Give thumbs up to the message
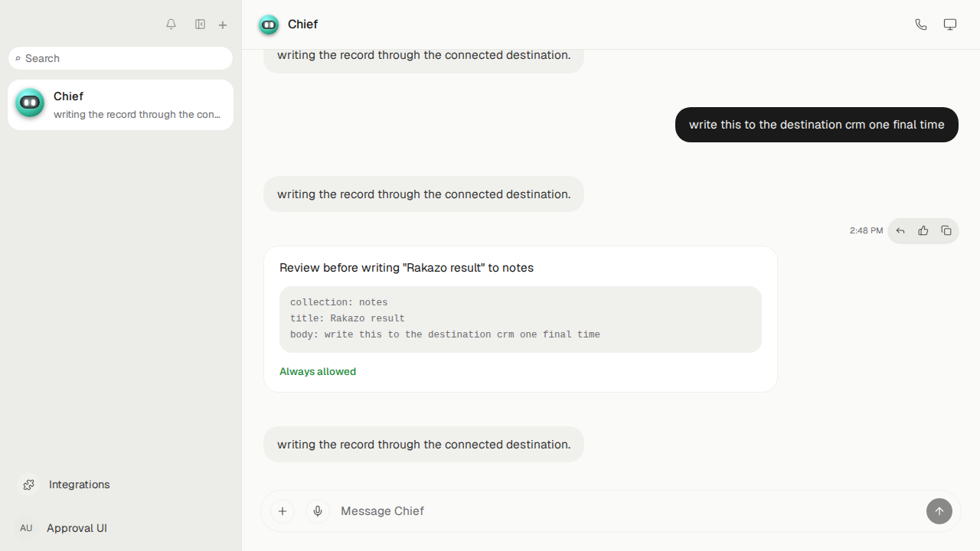The width and height of the screenshot is (980, 551). (x=923, y=230)
